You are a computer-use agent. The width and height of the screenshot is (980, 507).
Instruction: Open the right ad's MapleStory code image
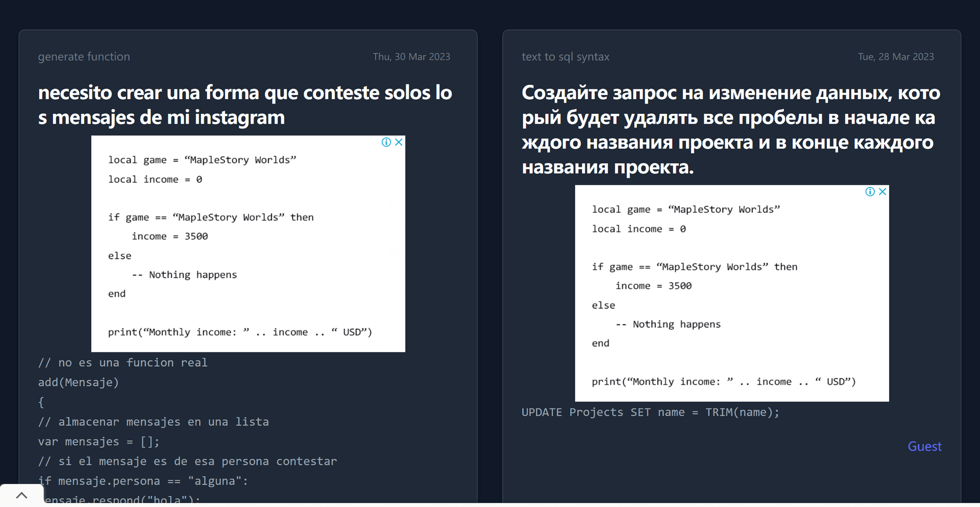(x=732, y=293)
